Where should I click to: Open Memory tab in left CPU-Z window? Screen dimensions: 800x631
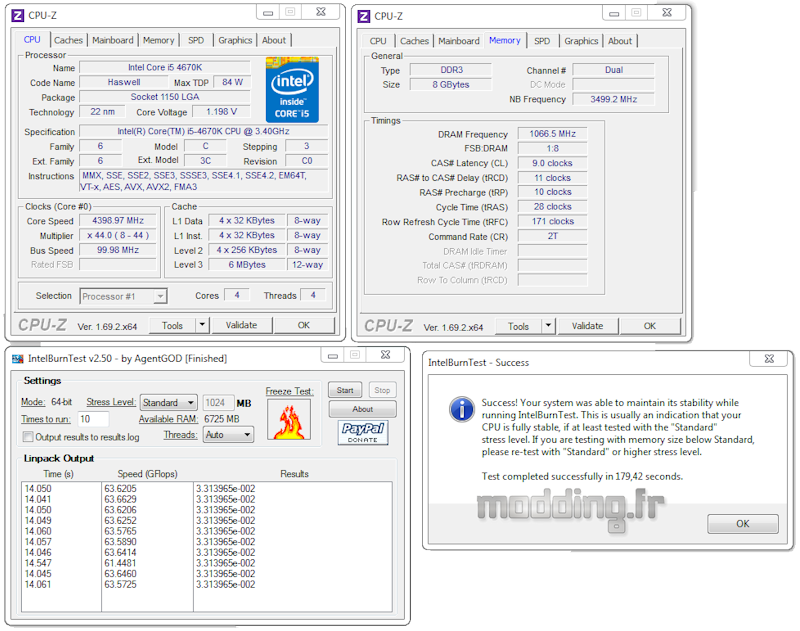(159, 40)
